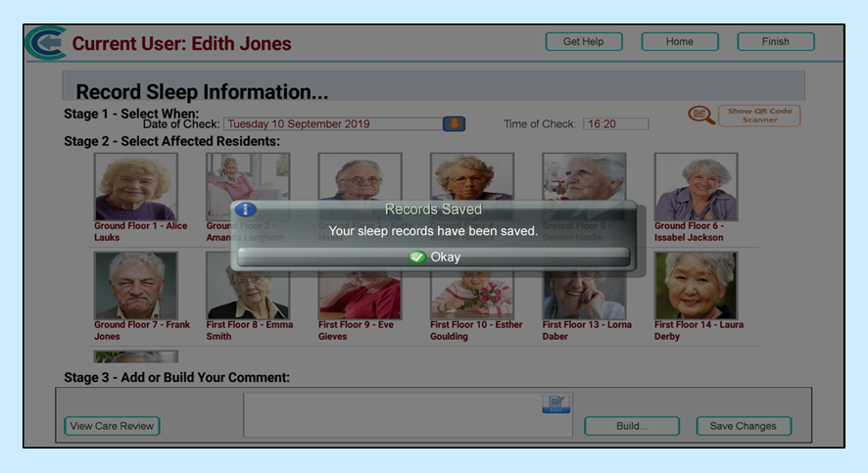Image resolution: width=868 pixels, height=473 pixels.
Task: Show QR Code Scanner
Action: point(759,116)
